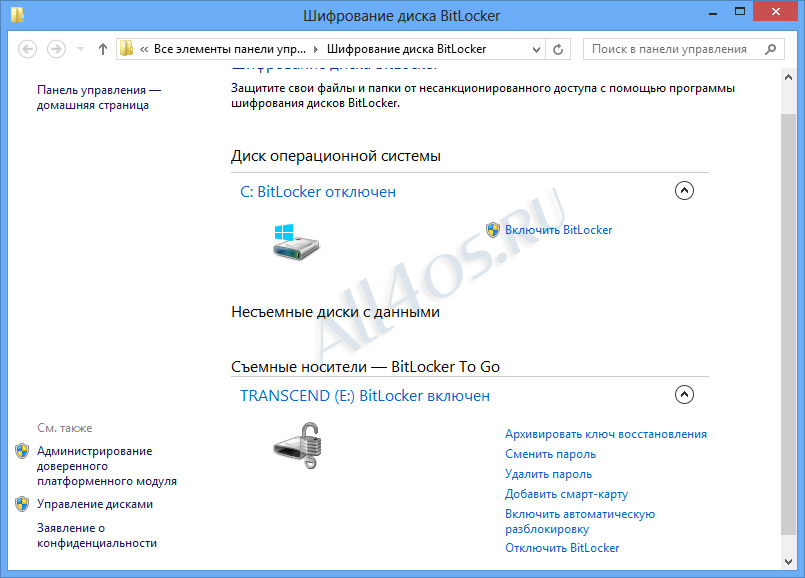This screenshot has width=805, height=578.
Task: Click Отключить BitLocker link
Action: point(562,548)
